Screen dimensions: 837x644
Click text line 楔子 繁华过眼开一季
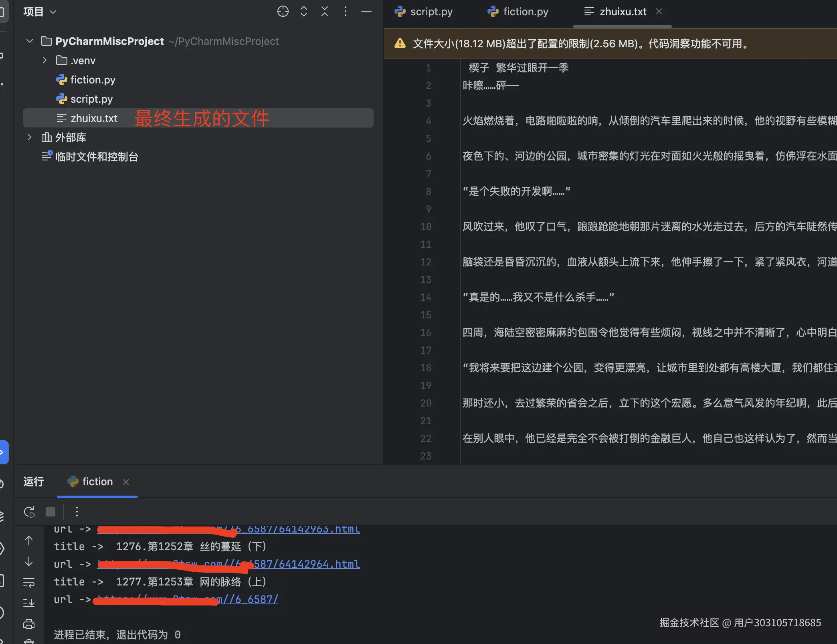click(x=519, y=67)
